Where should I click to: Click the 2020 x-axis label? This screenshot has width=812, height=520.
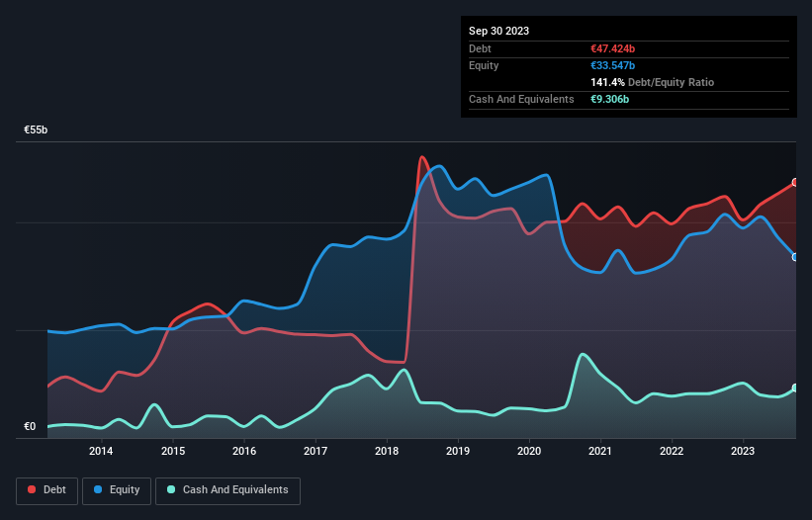tap(529, 451)
